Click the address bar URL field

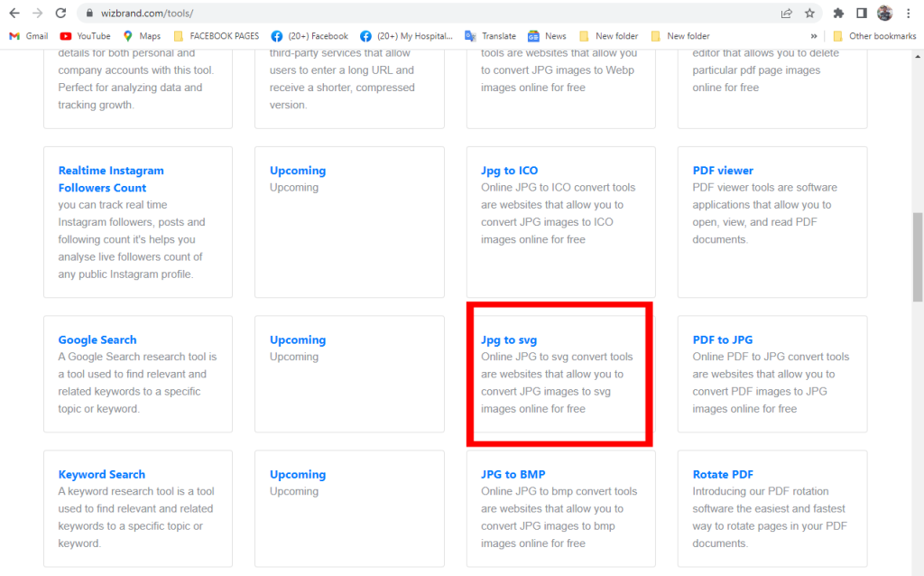pyautogui.click(x=406, y=14)
